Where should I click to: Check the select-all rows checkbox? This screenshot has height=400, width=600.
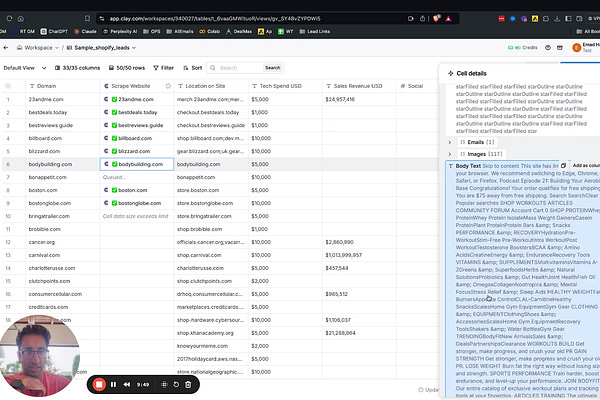[x=8, y=86]
